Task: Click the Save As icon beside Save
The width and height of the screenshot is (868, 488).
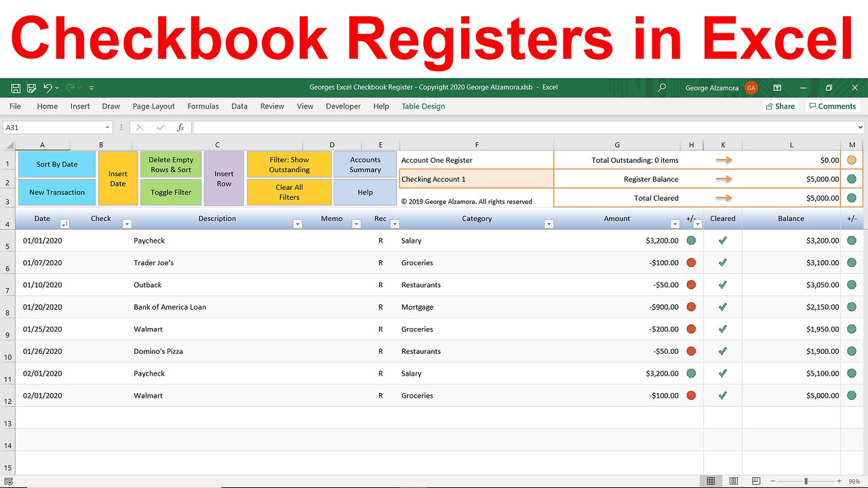Action: click(x=31, y=88)
